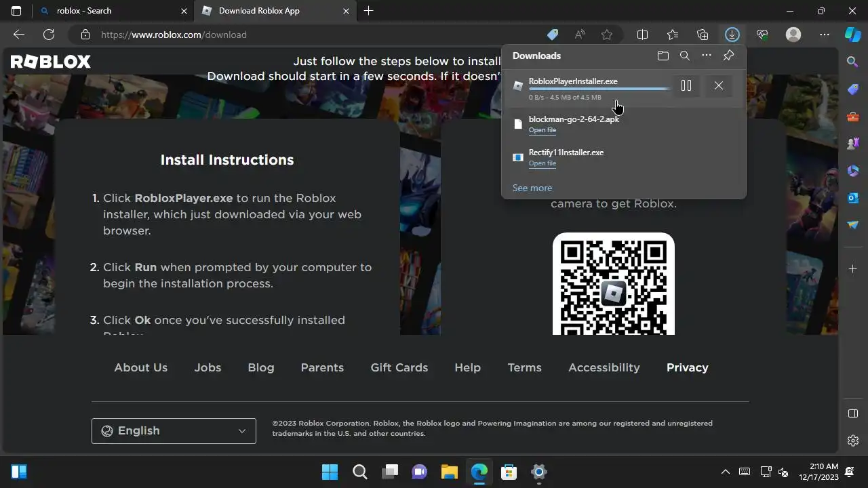Open sidebar Shopping tag icon
This screenshot has height=488, width=868.
[x=852, y=89]
